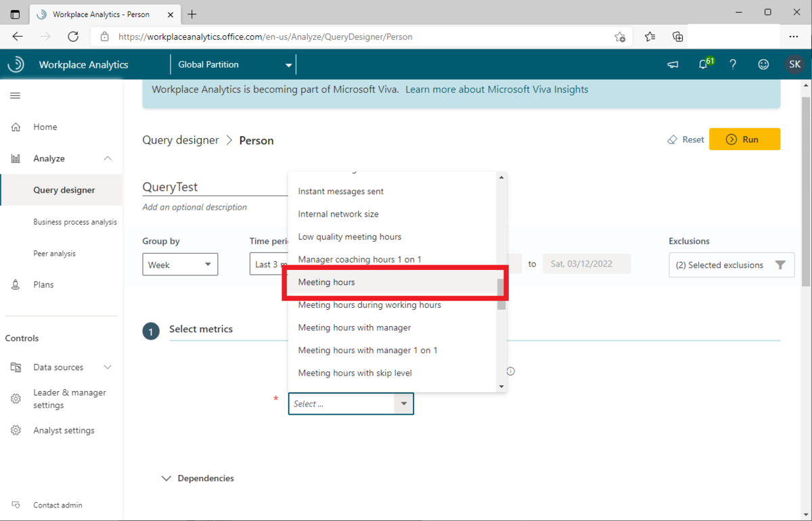Open Learn more about Microsoft Viva Insights
Image resolution: width=812 pixels, height=521 pixels.
pyautogui.click(x=497, y=89)
